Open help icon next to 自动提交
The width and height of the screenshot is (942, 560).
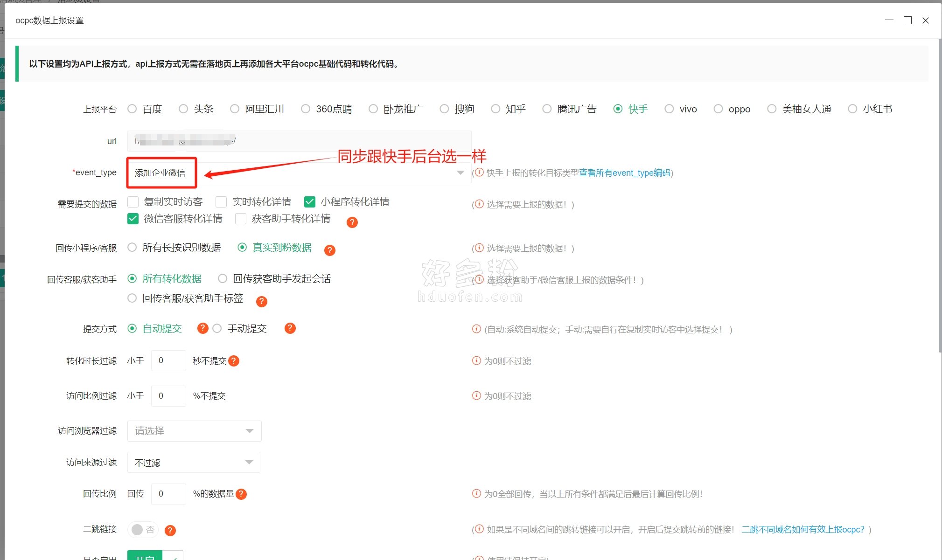point(202,328)
